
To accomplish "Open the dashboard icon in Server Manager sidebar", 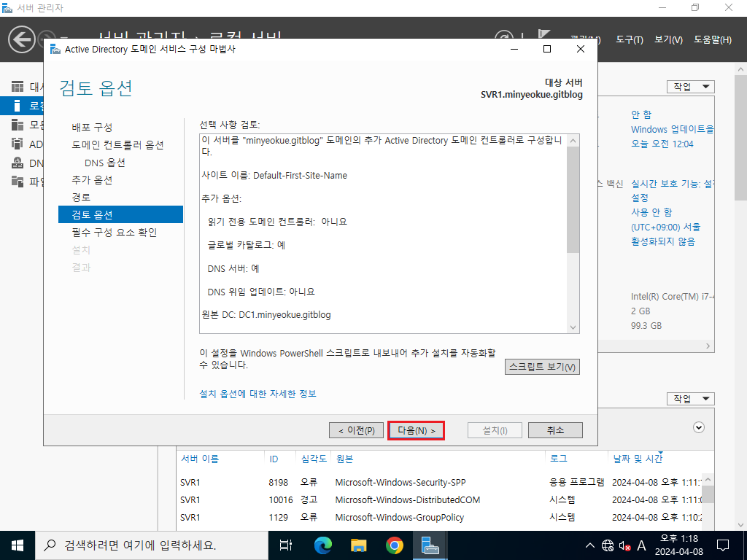I will (18, 87).
